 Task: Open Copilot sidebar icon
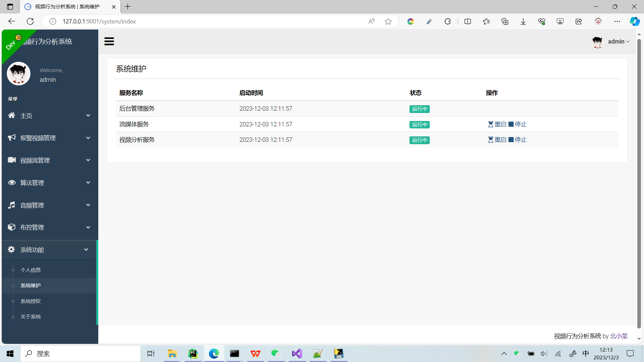point(635,21)
